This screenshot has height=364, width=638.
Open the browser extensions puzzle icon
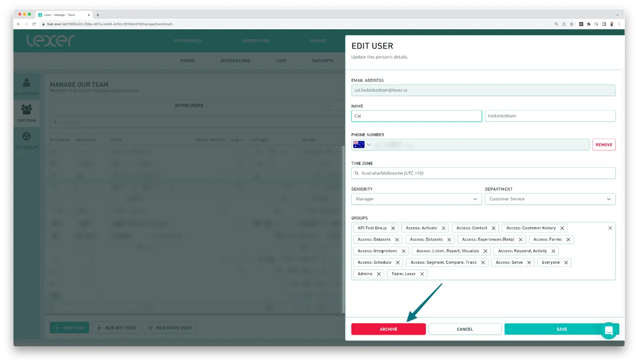[x=589, y=24]
